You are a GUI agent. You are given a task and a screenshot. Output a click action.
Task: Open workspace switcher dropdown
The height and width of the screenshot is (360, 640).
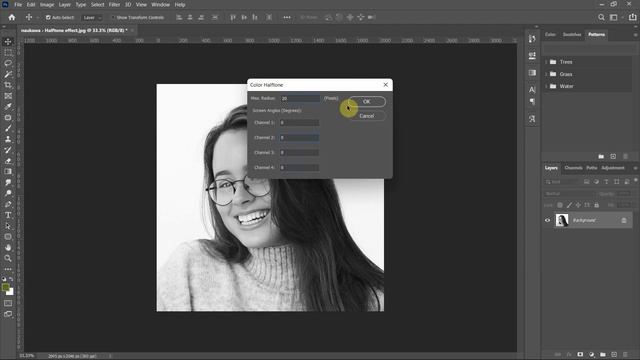click(x=615, y=17)
